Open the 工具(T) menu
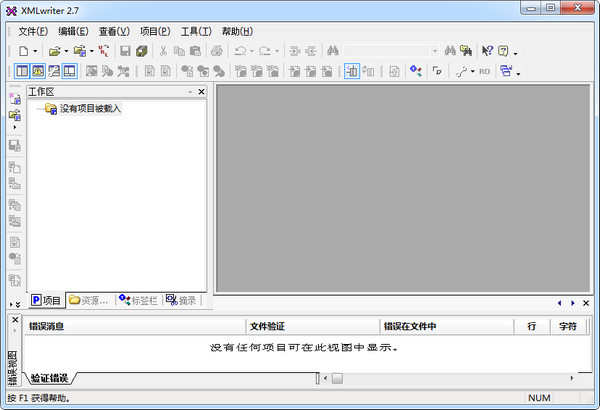This screenshot has height=410, width=600. (x=196, y=31)
